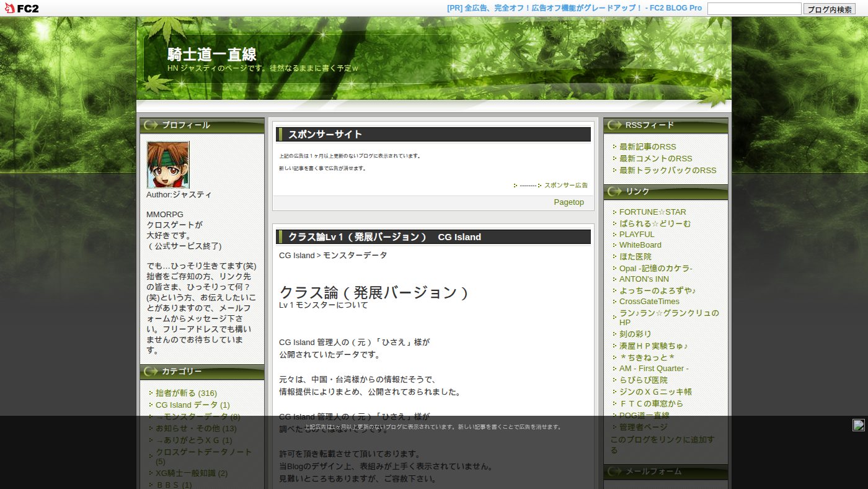Click このブログをリンクに追加する link

pyautogui.click(x=662, y=444)
